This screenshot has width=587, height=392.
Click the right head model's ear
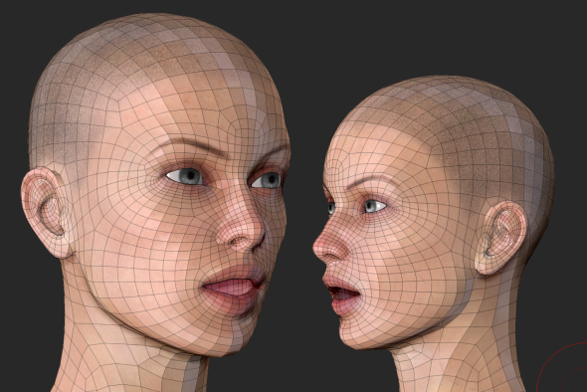pyautogui.click(x=500, y=238)
